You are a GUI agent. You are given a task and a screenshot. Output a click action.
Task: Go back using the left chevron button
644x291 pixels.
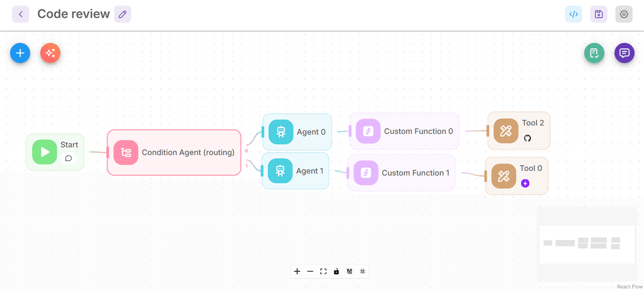[20, 14]
